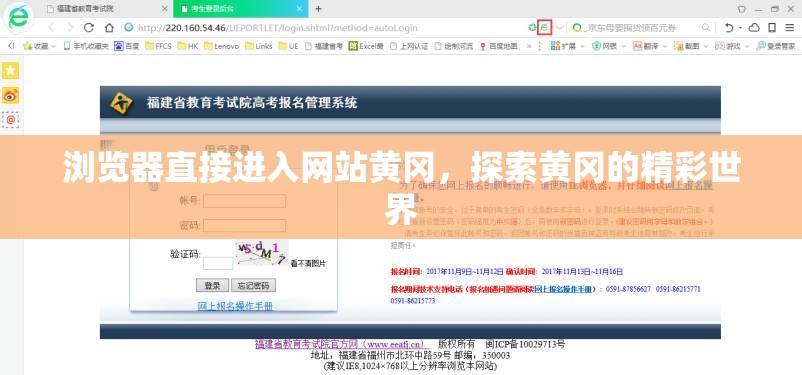Open the 翻译 translate tool
This screenshot has height=375, width=802.
pos(645,46)
